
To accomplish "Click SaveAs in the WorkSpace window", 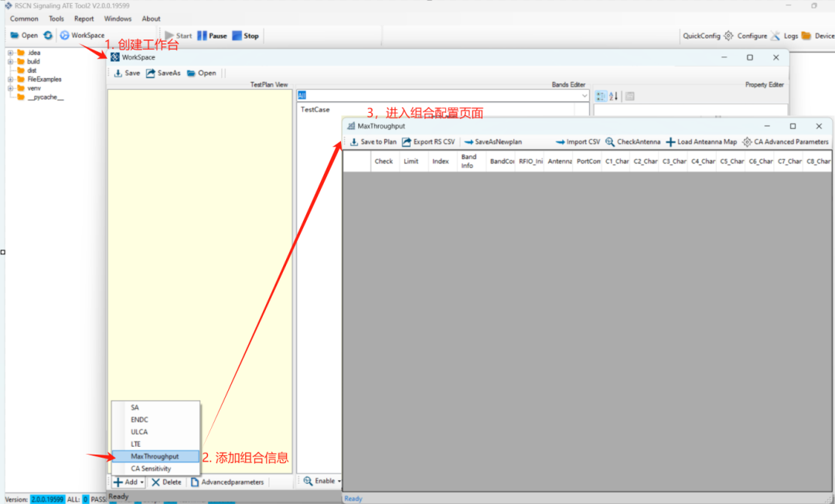I will coord(163,73).
